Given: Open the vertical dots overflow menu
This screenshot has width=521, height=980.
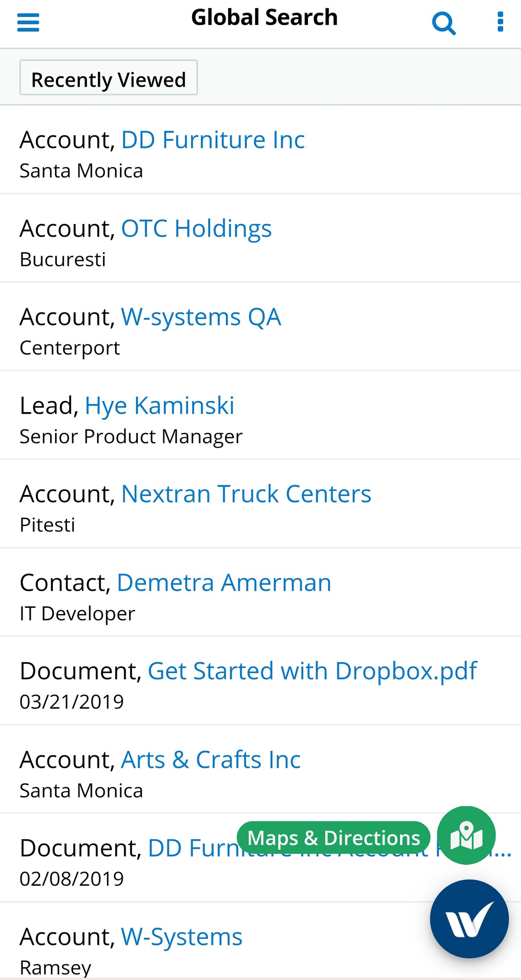Looking at the screenshot, I should coord(500,22).
